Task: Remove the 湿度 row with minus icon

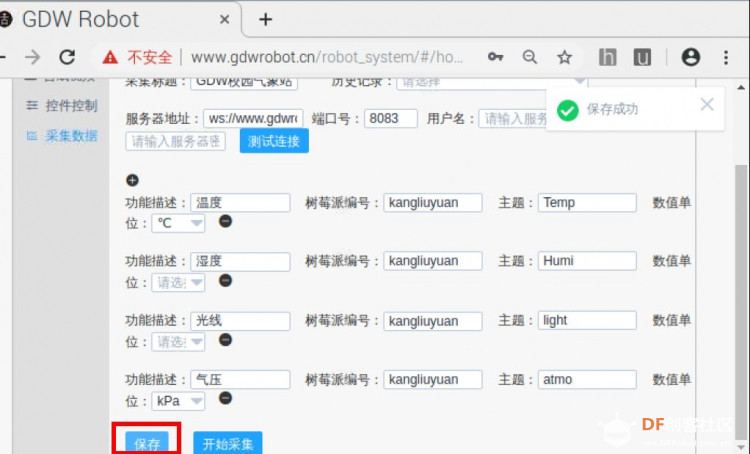Action: click(225, 280)
